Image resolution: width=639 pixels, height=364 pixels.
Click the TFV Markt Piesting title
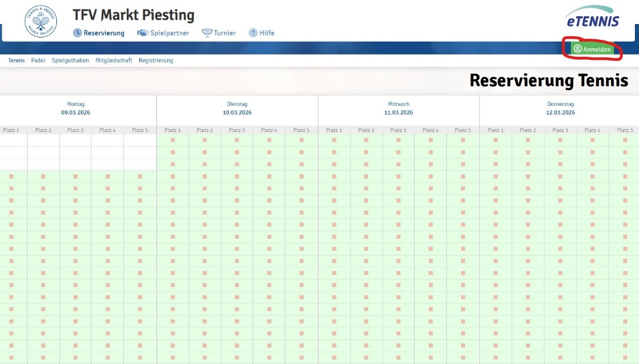pyautogui.click(x=133, y=15)
